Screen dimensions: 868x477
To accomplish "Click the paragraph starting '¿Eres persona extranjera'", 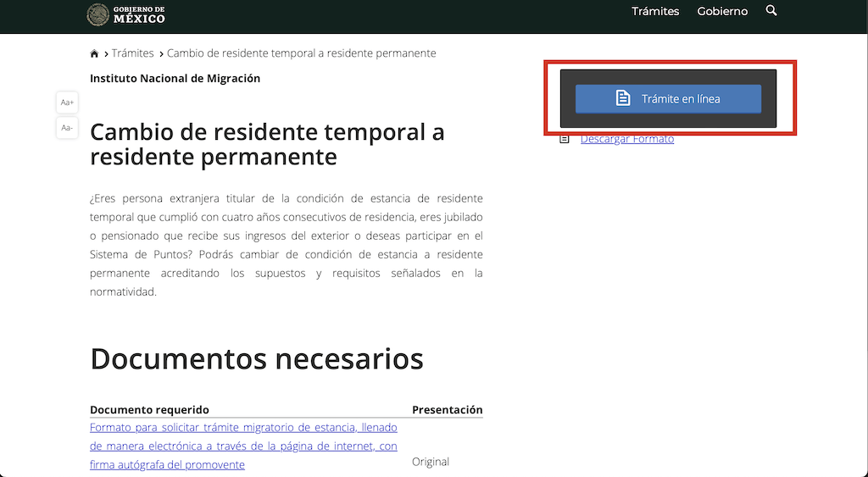I will point(287,245).
